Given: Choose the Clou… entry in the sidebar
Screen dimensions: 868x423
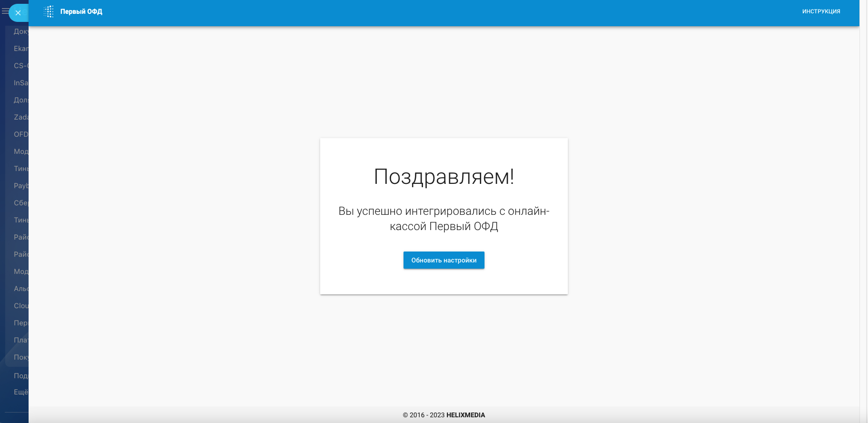Looking at the screenshot, I should pos(21,306).
